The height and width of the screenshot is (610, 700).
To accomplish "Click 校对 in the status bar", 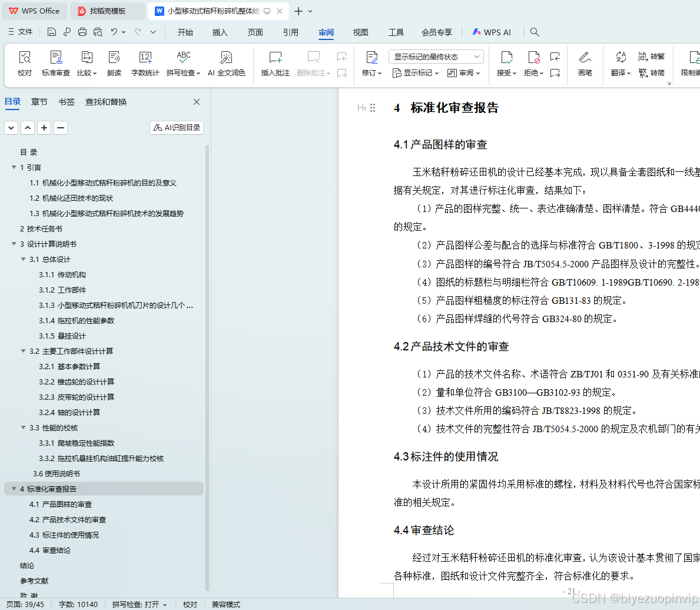I will click(190, 604).
